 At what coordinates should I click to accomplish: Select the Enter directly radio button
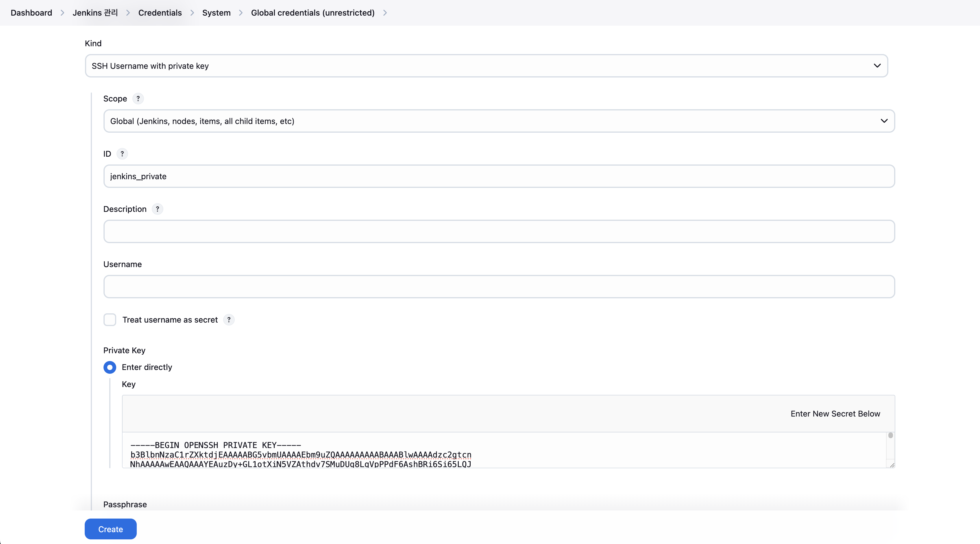(110, 367)
